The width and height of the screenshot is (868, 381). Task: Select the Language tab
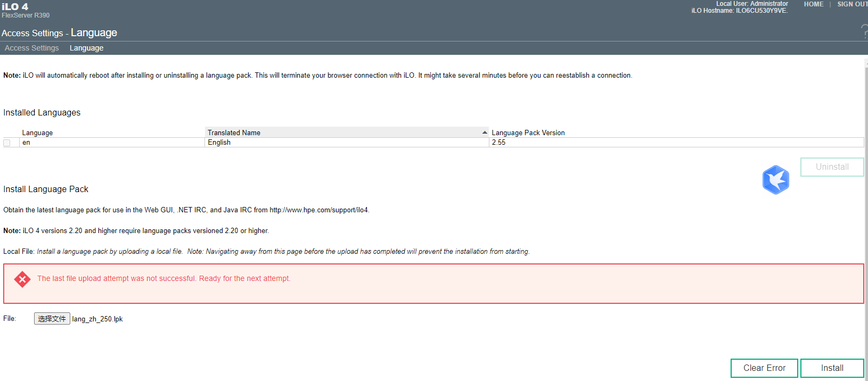tap(86, 48)
